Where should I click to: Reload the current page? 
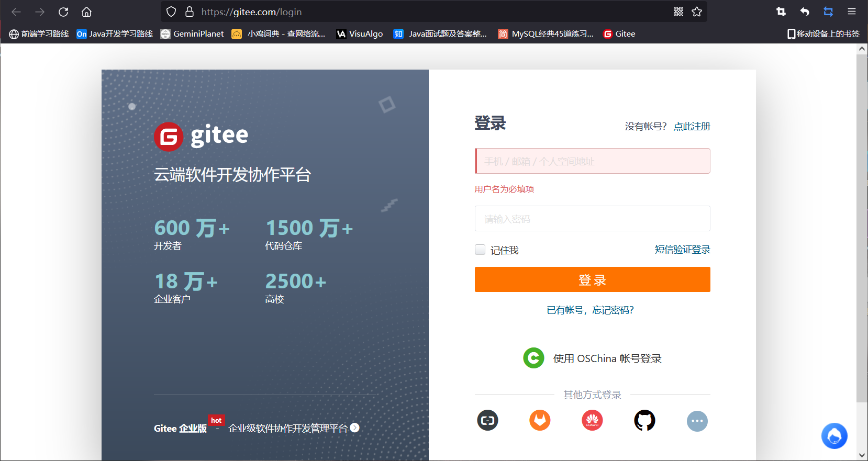(x=63, y=12)
